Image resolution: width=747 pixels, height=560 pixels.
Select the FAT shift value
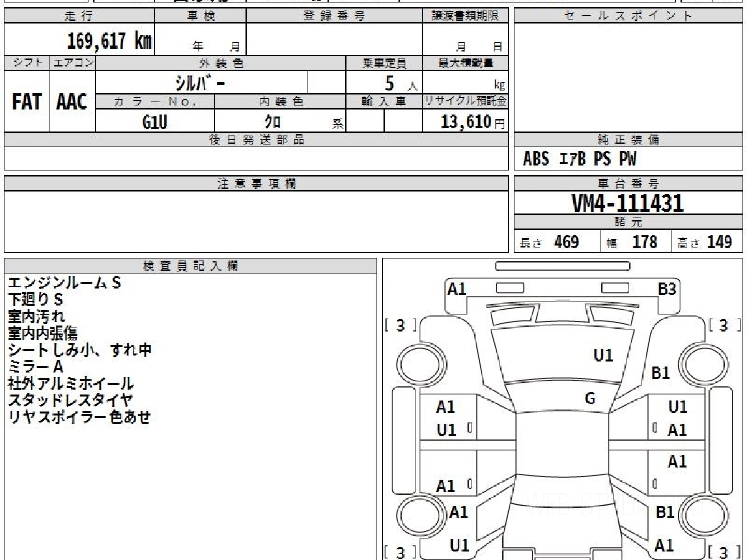click(27, 102)
